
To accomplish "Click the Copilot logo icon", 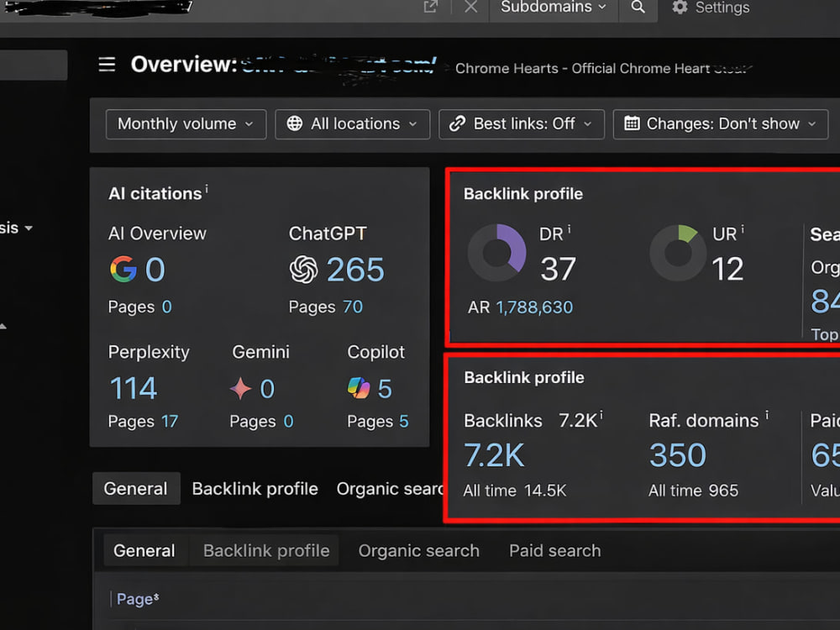I will 359,388.
